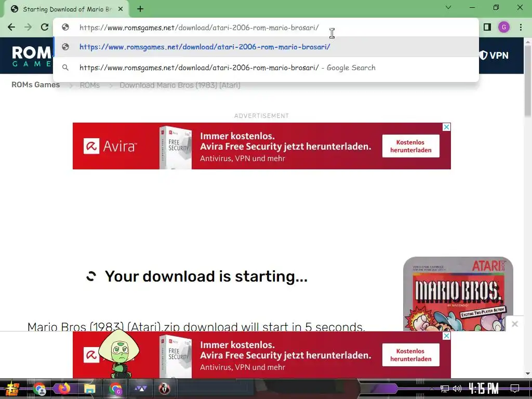
Task: Click the Your download is starting heading
Action: (x=206, y=276)
